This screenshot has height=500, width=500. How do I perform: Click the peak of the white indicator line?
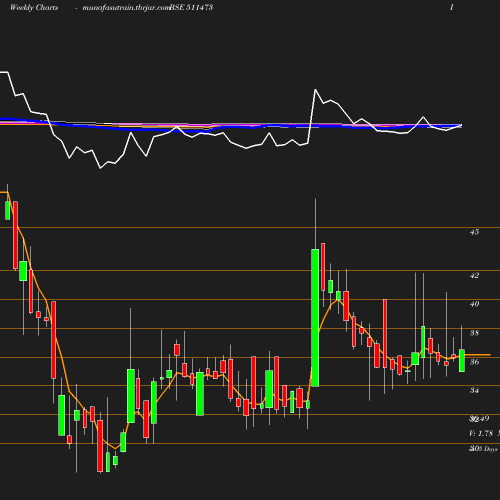315,89
